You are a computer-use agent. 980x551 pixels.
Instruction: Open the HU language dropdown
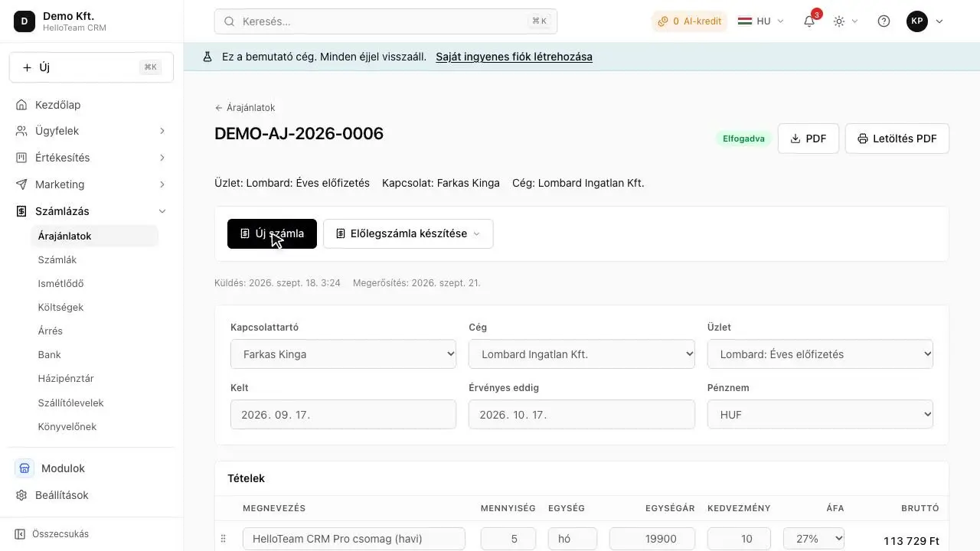click(x=760, y=21)
